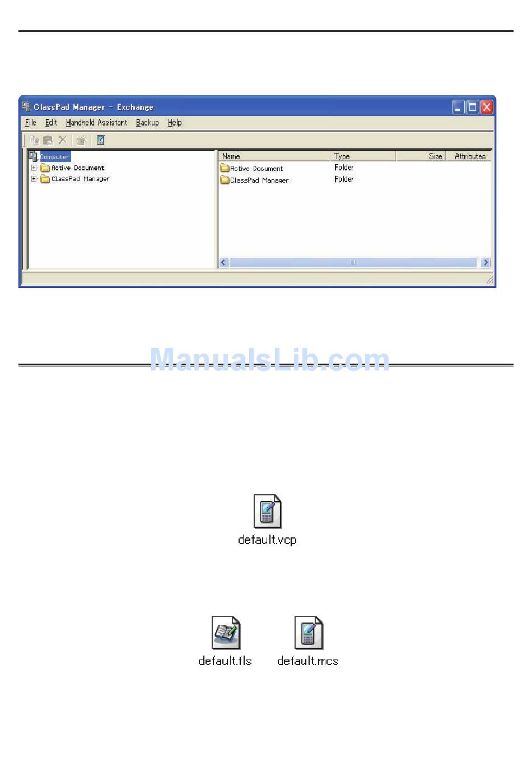Click the default.mcs file name label
This screenshot has height=780, width=532.
coord(308,661)
